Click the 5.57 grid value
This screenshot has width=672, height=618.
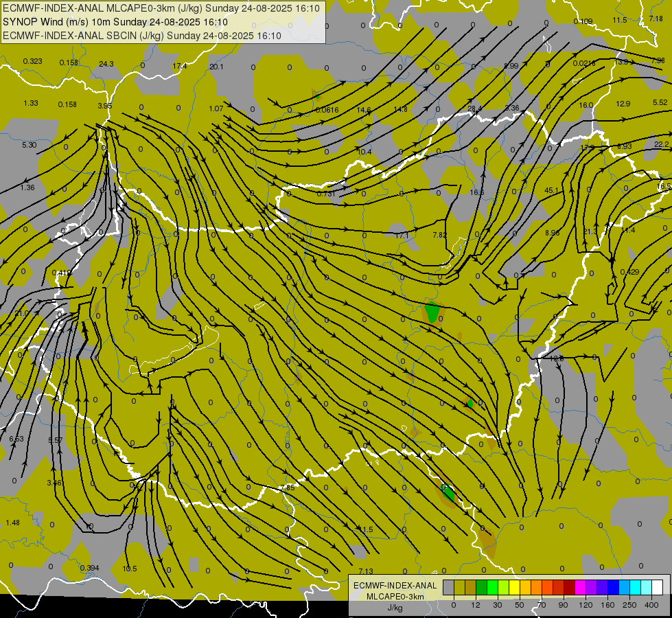56,440
